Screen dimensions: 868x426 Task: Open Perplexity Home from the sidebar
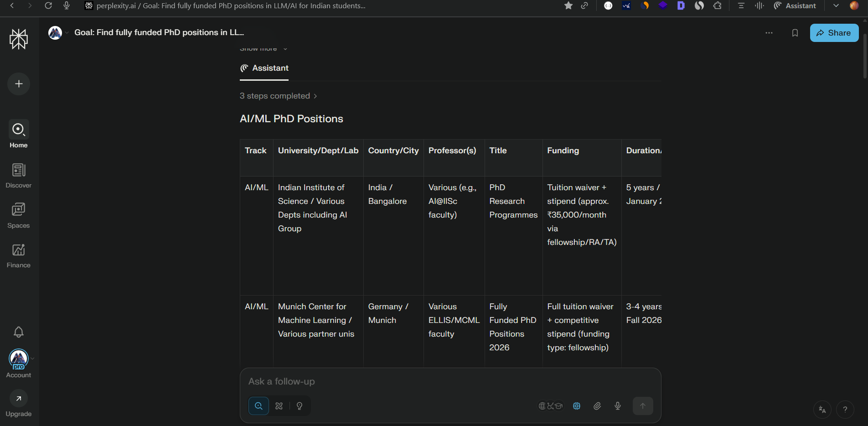[x=18, y=134]
